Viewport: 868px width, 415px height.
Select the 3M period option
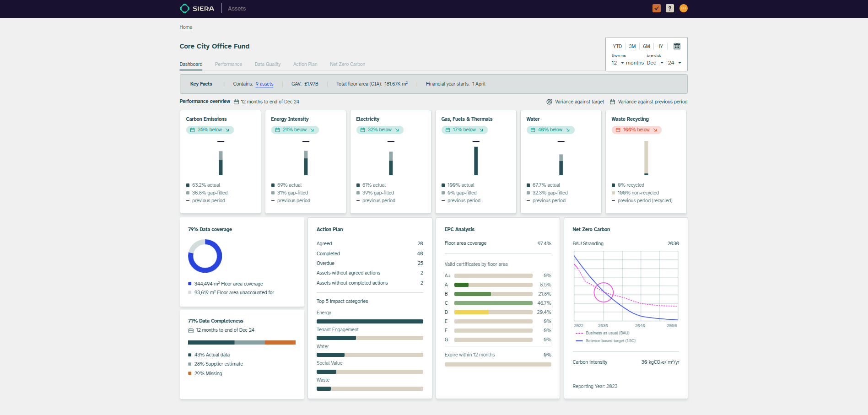(632, 46)
